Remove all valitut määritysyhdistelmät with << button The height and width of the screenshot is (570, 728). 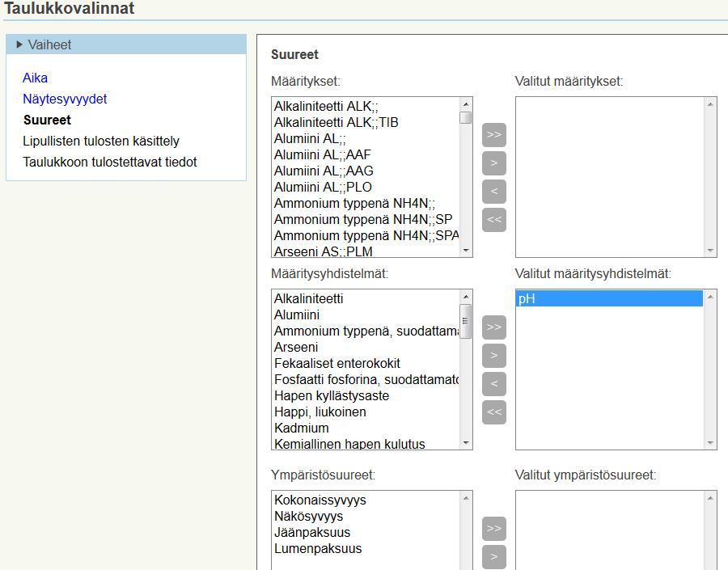coord(494,412)
